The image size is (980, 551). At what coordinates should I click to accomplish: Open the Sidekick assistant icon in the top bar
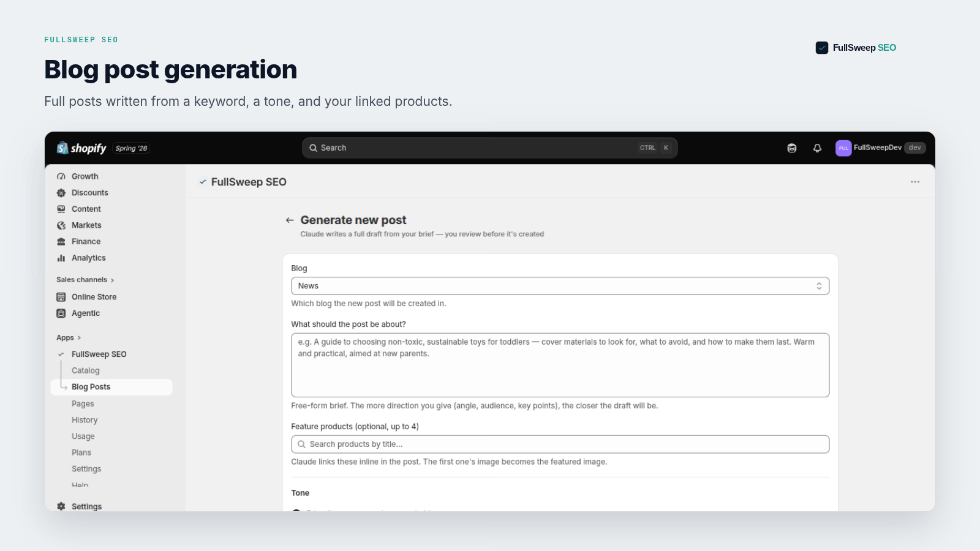coord(792,148)
